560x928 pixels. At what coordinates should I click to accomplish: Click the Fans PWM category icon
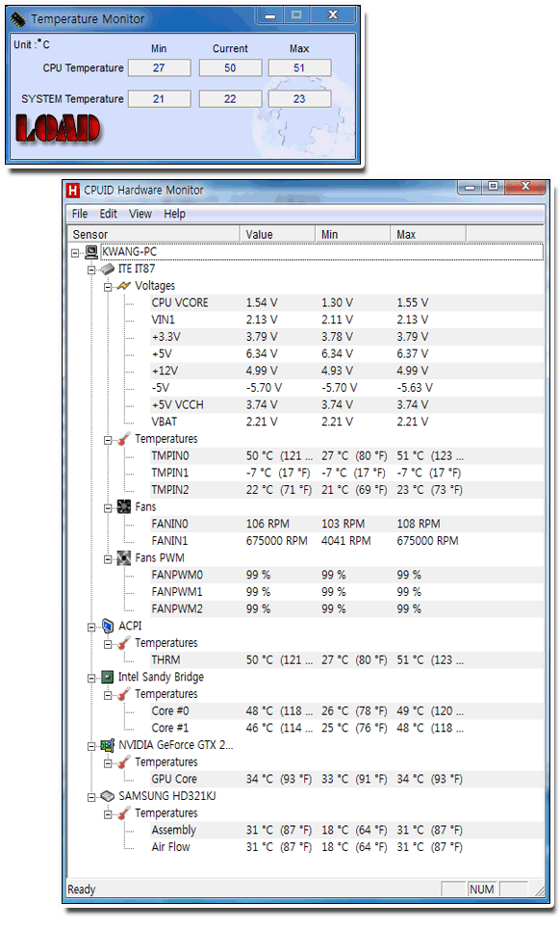124,558
